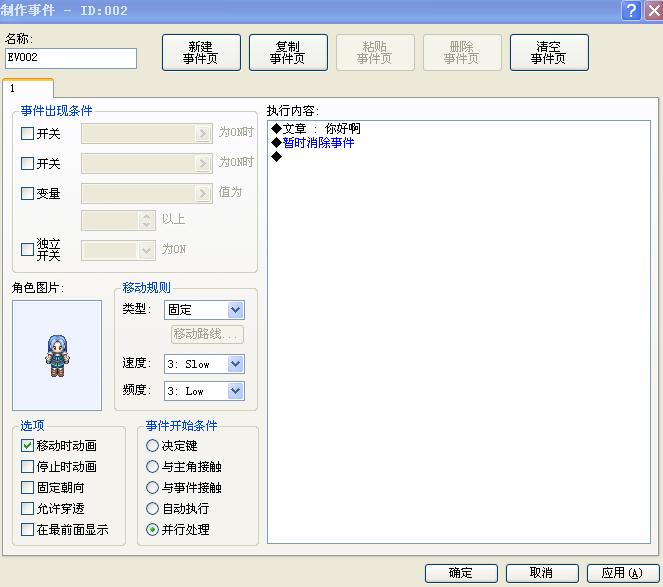Click the 确定 button
This screenshot has height=587, width=663.
click(x=461, y=573)
